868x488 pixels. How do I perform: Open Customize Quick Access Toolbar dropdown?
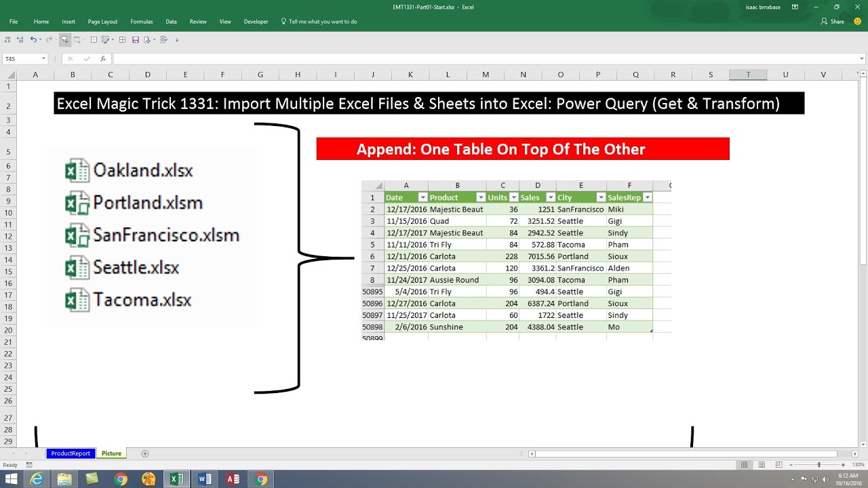177,40
